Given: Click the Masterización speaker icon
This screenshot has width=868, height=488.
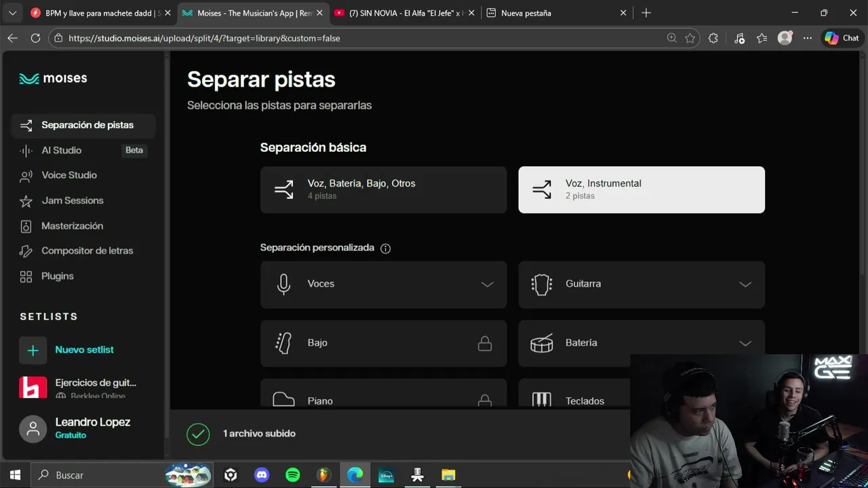Looking at the screenshot, I should pyautogui.click(x=26, y=226).
